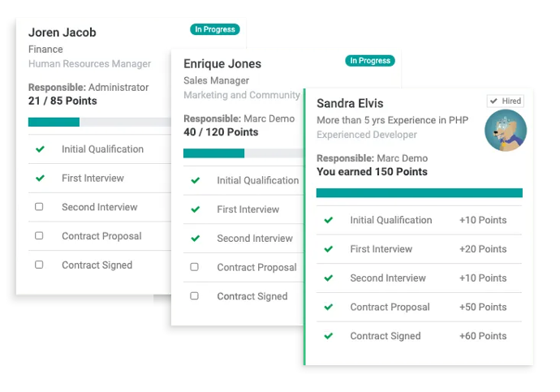The height and width of the screenshot is (392, 560).
Task: Click checkmark next to Enrique's Second Interview
Action: click(x=196, y=238)
